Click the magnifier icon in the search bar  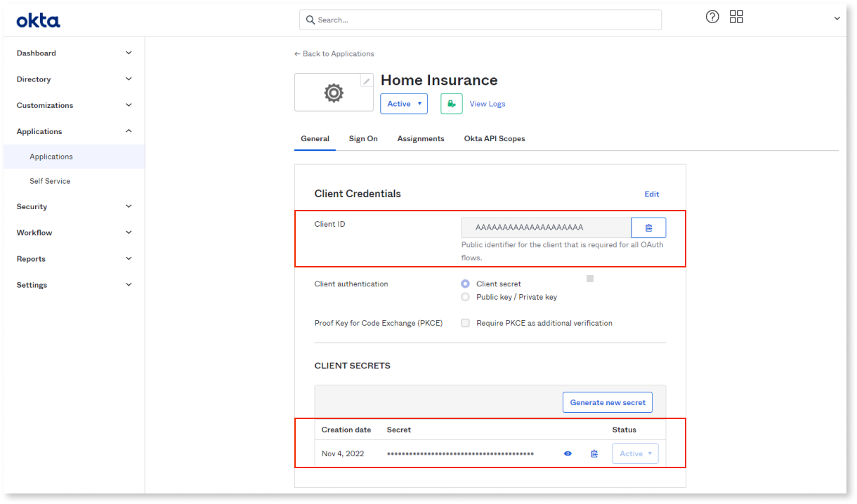[x=310, y=20]
